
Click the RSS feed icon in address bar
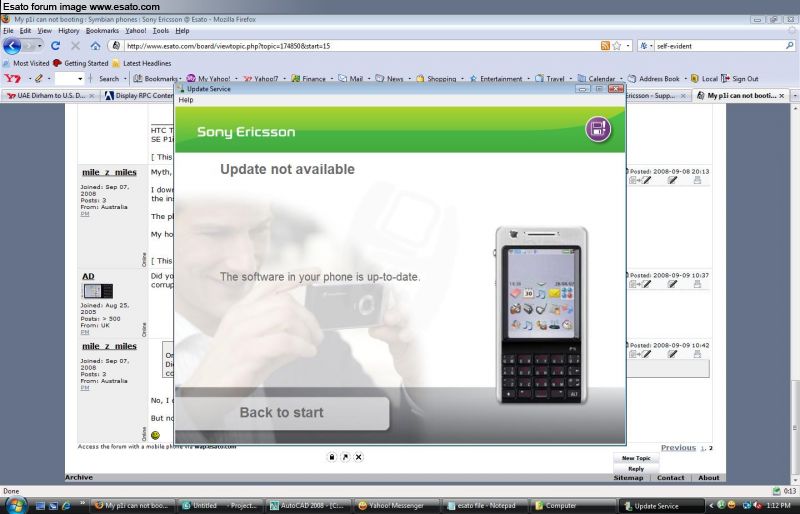605,46
